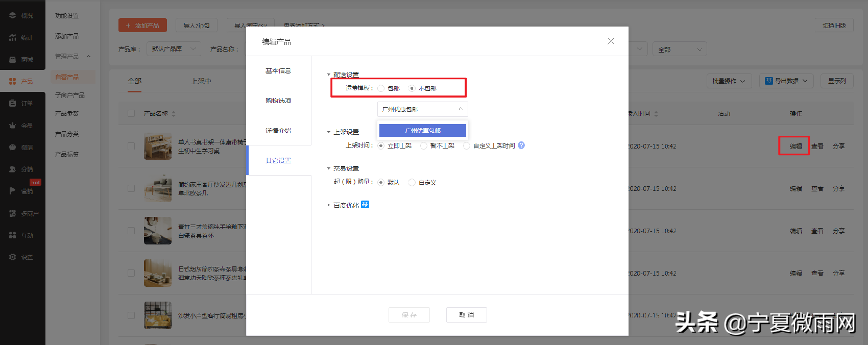Open the 广州优惠包邮 shipping template dropdown
This screenshot has width=868, height=345.
(423, 109)
